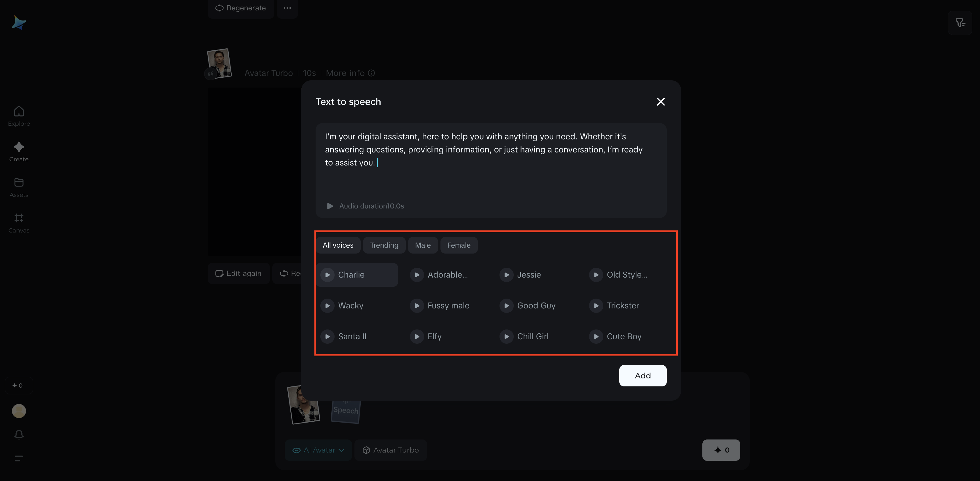The width and height of the screenshot is (980, 481).
Task: Open the ellipsis options menu near Regenerate
Action: [288, 8]
